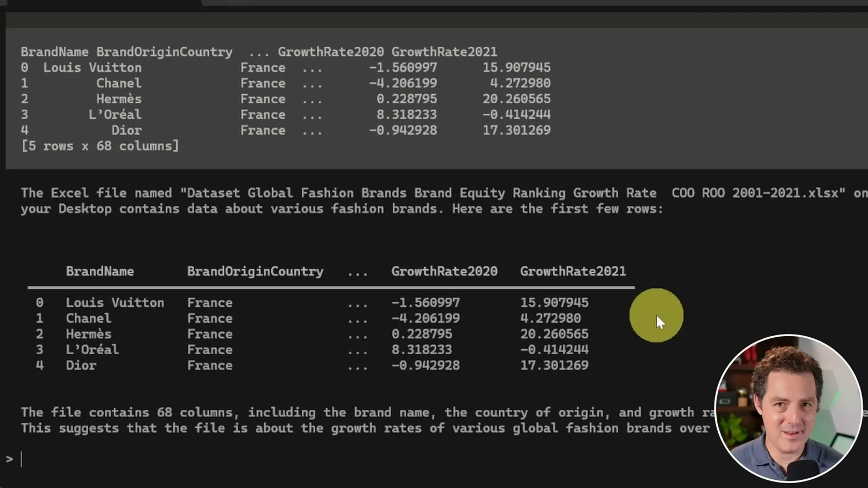Select "Dior" in the formatted table
This screenshot has width=868, height=488.
point(81,365)
